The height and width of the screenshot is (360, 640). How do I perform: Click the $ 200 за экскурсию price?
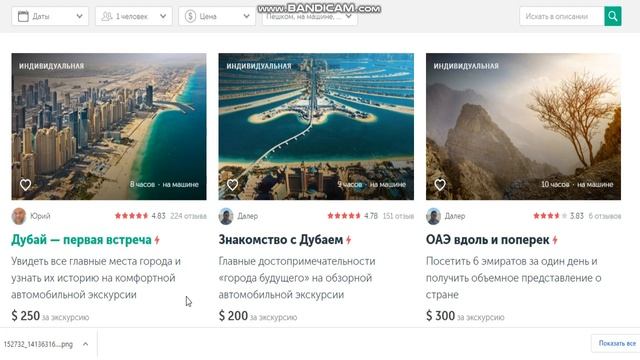tap(258, 316)
